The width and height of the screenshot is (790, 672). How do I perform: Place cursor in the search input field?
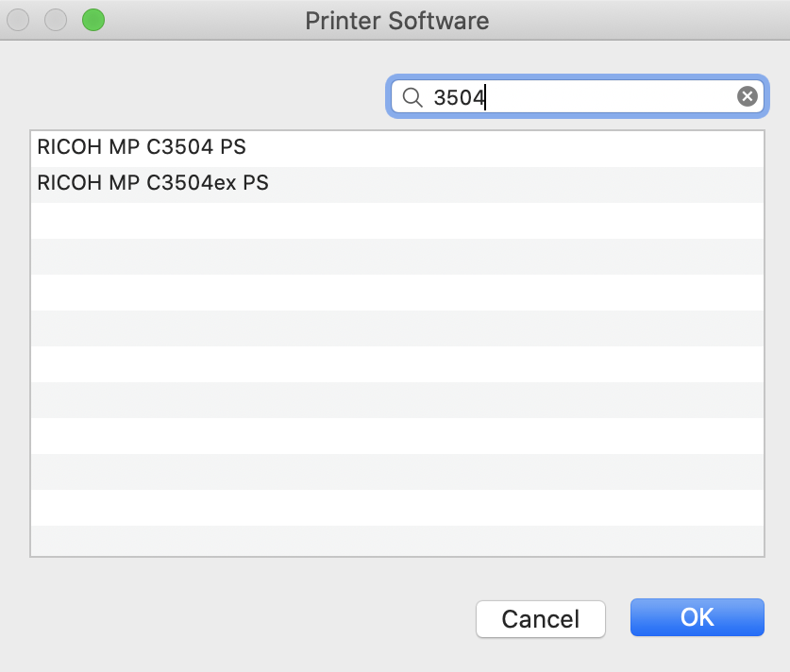(x=566, y=95)
